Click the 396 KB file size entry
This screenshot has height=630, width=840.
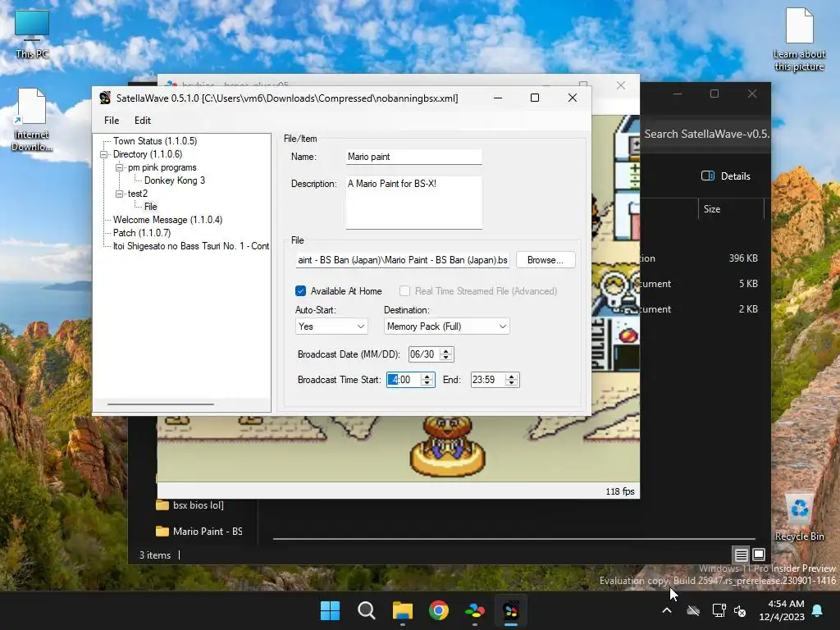coord(743,258)
